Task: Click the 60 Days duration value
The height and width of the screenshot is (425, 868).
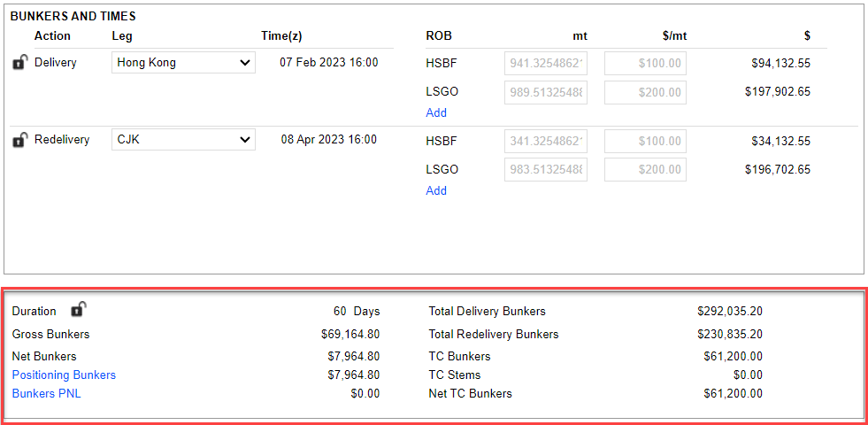Action: [356, 311]
